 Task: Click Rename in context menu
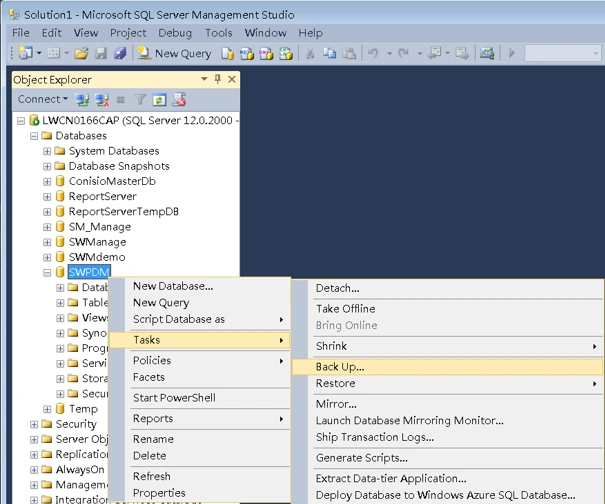(x=199, y=439)
